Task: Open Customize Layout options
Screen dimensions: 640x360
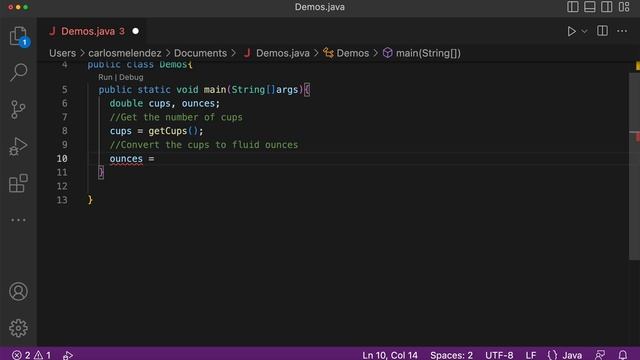Action: (x=624, y=7)
